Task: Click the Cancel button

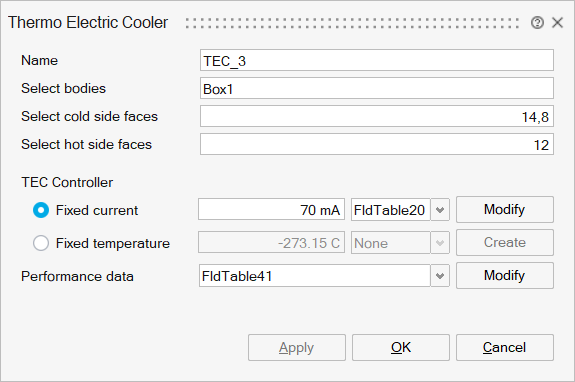Action: tap(505, 347)
